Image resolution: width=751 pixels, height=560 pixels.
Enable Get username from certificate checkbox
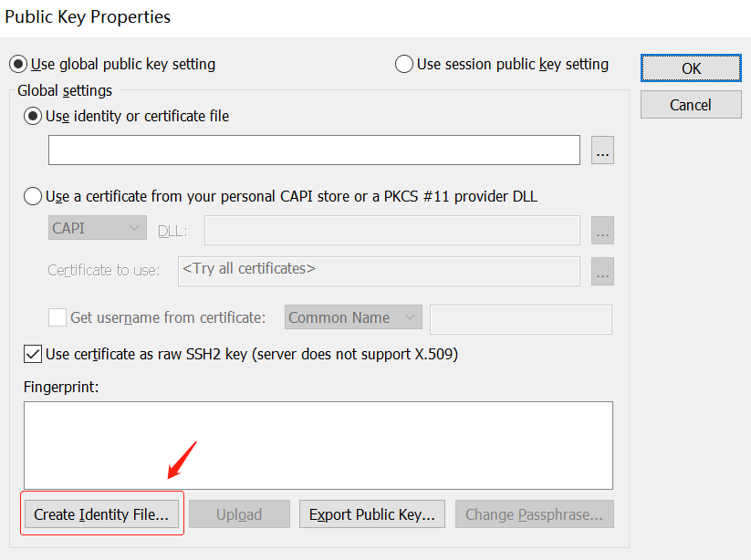(57, 317)
